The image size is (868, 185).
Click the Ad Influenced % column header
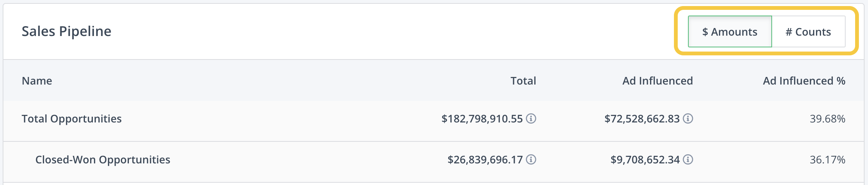pos(804,81)
